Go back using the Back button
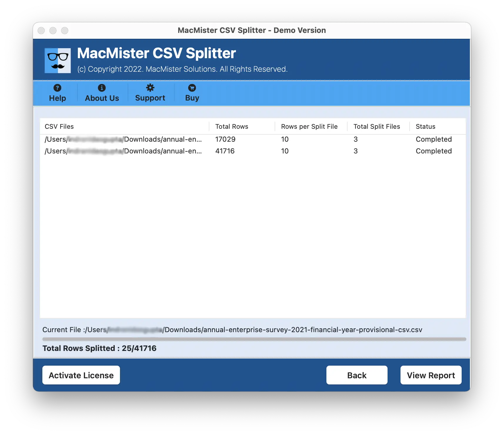The width and height of the screenshot is (504, 435). 357,375
